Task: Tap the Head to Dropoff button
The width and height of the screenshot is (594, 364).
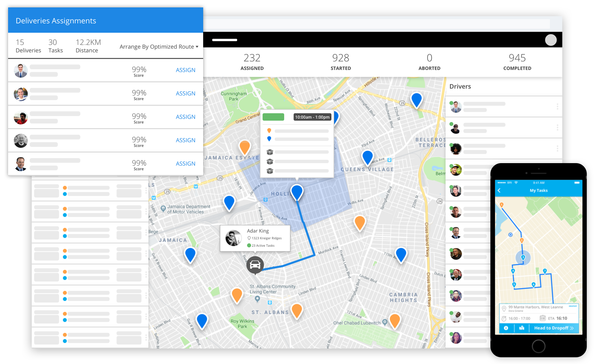Action: pyautogui.click(x=554, y=328)
